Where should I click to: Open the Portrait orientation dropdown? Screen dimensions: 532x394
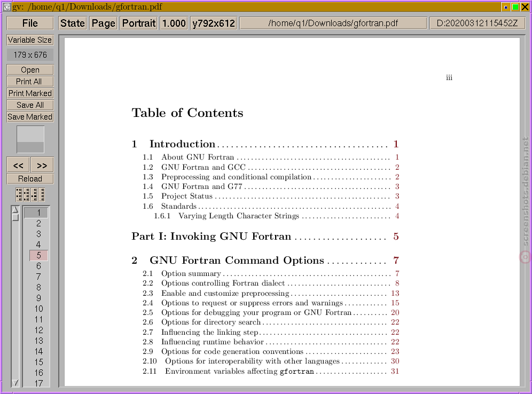pos(139,23)
